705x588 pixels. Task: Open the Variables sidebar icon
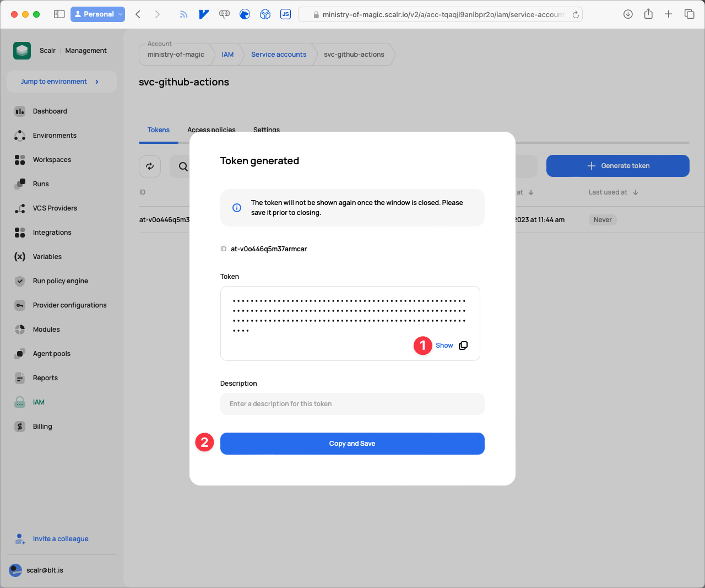20,257
